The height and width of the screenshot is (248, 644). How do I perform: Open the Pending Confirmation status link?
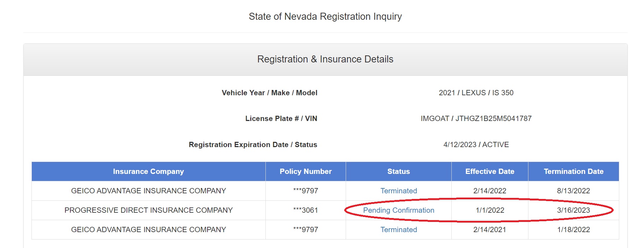pyautogui.click(x=398, y=210)
